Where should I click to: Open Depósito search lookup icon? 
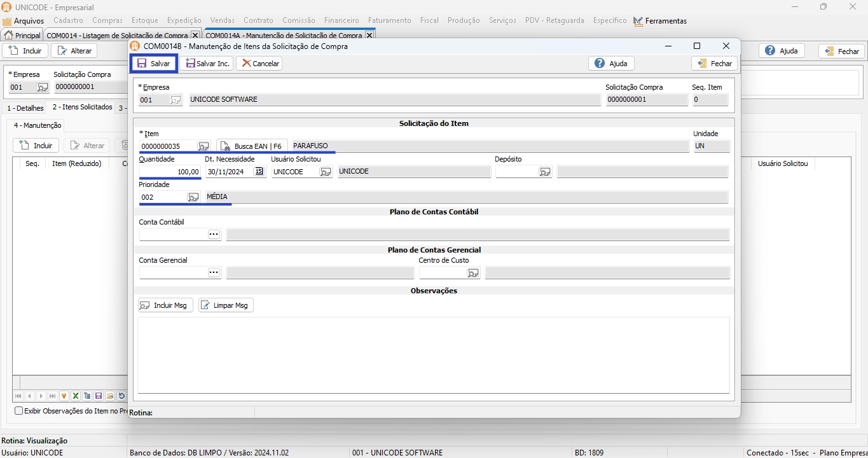coord(544,172)
